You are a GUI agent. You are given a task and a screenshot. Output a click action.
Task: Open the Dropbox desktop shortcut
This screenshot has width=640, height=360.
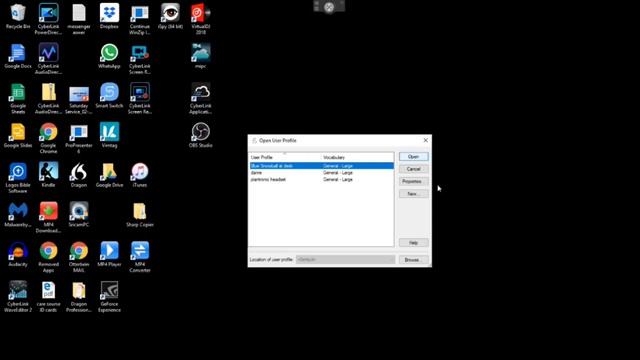109,16
